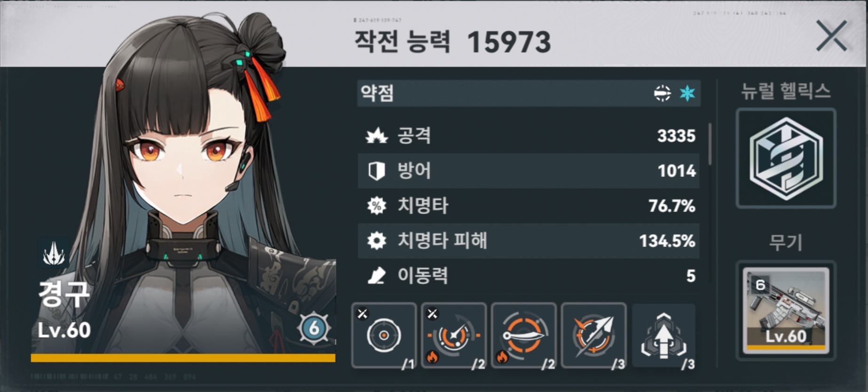Open the Lv.60 weapon thumbnail
The image size is (868, 392).
[786, 311]
